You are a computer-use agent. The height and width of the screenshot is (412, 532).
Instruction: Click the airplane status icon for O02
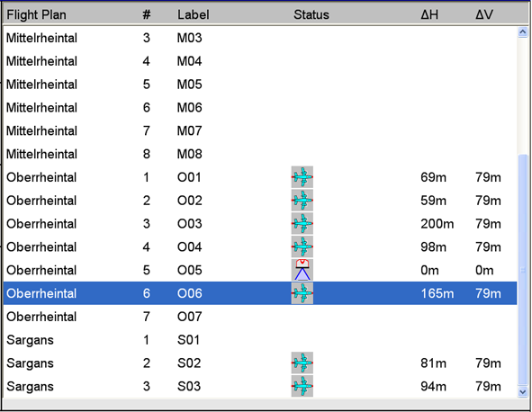coord(302,200)
